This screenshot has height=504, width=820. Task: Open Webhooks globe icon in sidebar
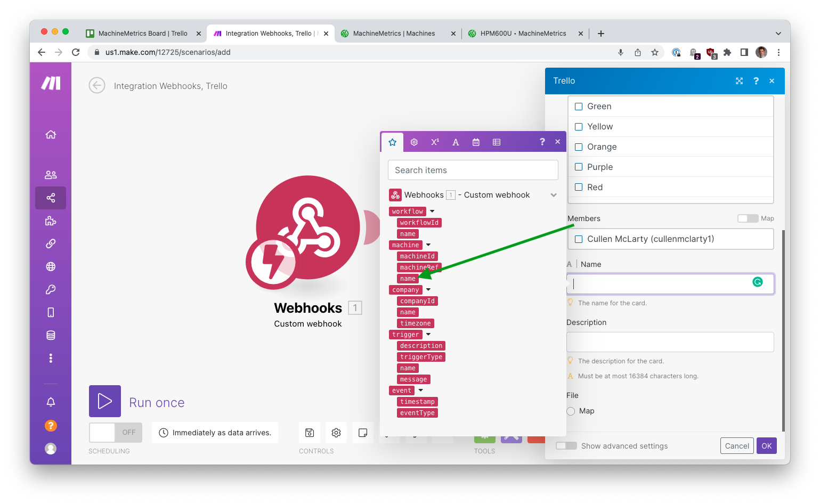pos(51,266)
